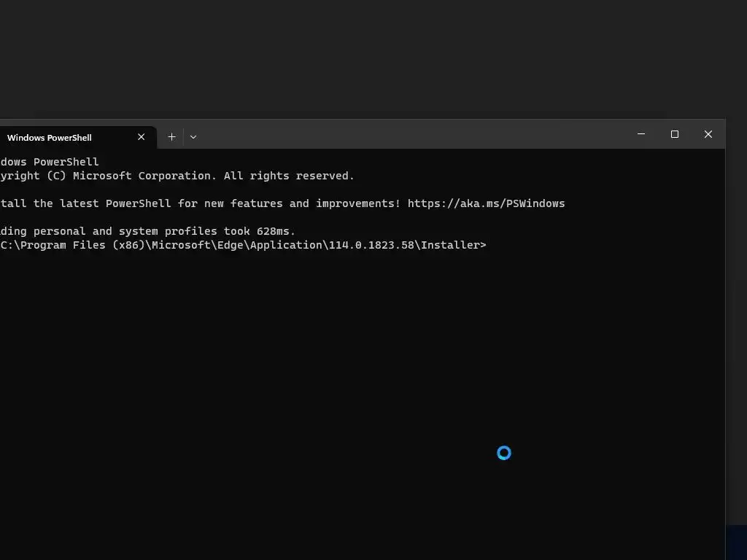
Task: Open a new tab with plus button
Action: [171, 136]
